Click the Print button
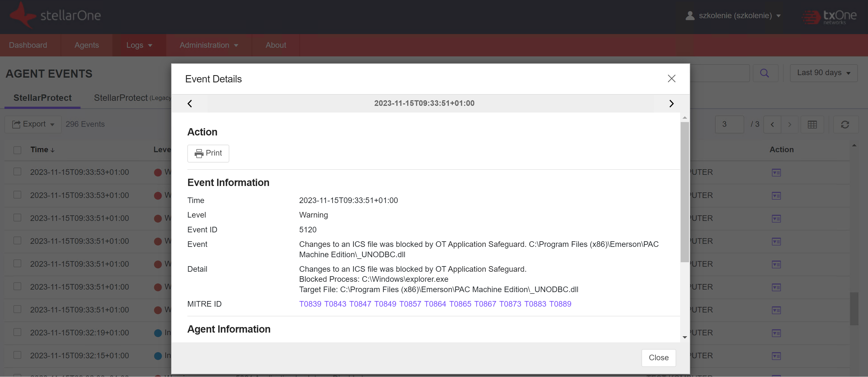868x377 pixels. point(208,153)
